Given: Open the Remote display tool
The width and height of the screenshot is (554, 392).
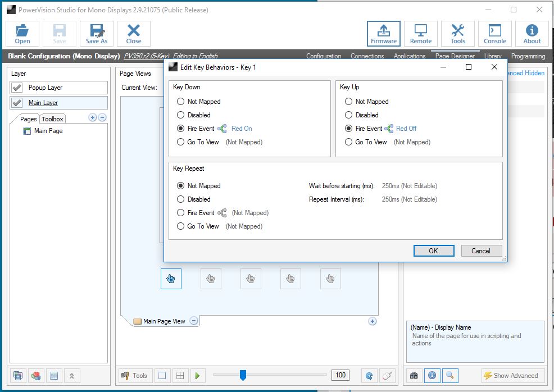Looking at the screenshot, I should (420, 34).
